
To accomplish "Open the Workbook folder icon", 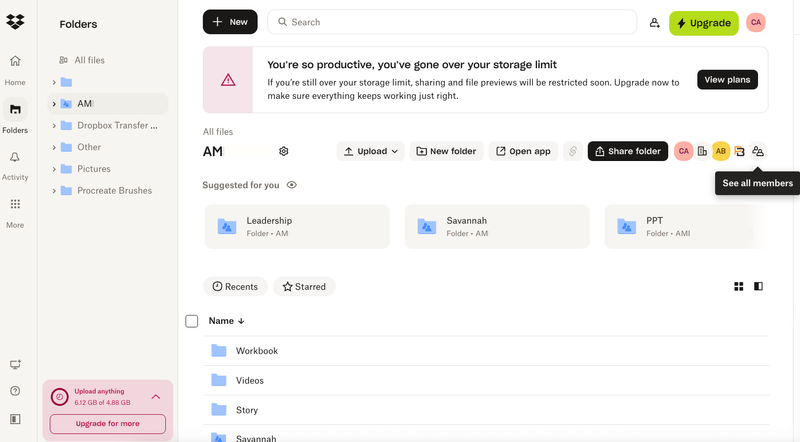I will pyautogui.click(x=219, y=351).
